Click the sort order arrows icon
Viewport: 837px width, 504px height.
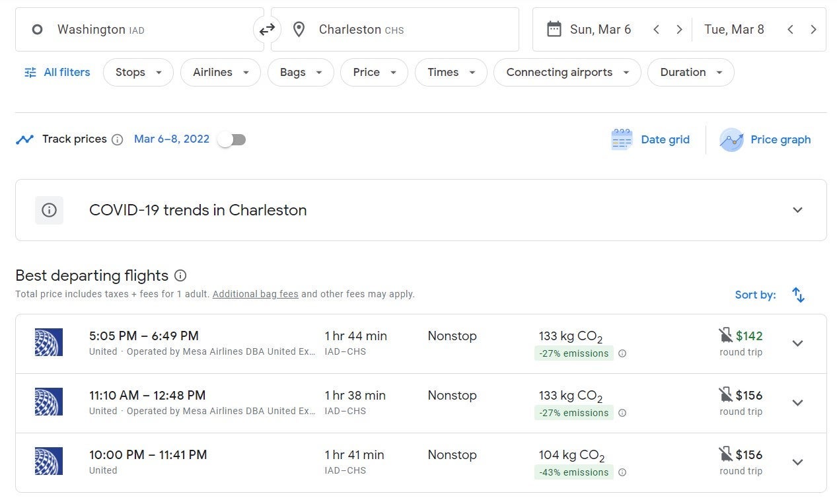pos(798,295)
